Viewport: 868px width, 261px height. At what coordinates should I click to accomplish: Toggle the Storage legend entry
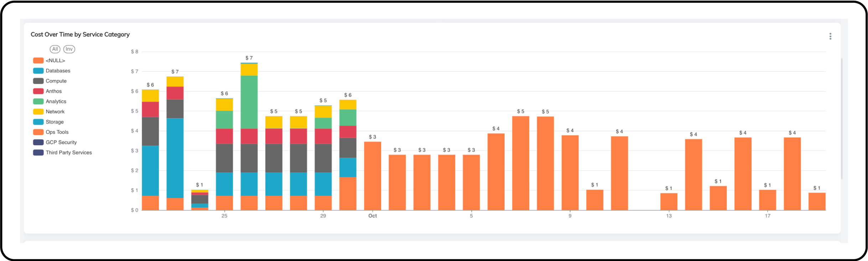click(55, 122)
